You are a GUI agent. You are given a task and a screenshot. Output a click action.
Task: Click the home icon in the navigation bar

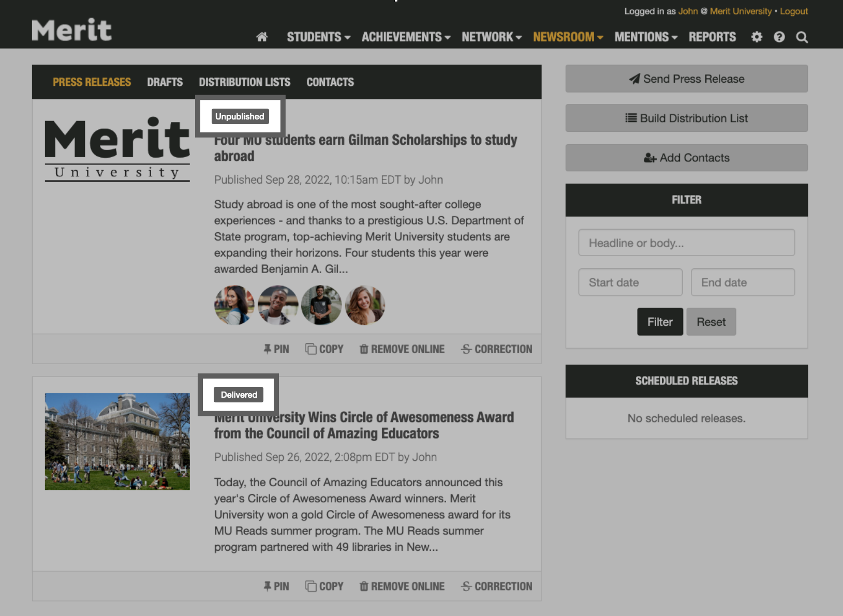click(262, 37)
